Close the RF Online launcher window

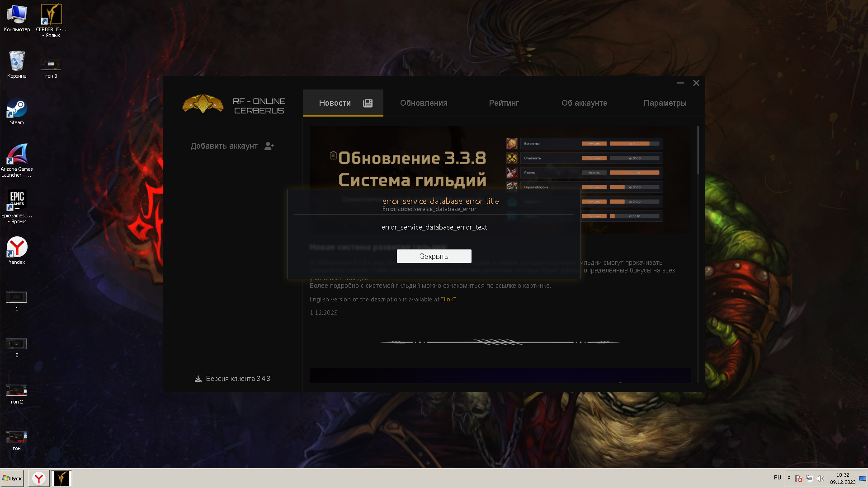(696, 83)
